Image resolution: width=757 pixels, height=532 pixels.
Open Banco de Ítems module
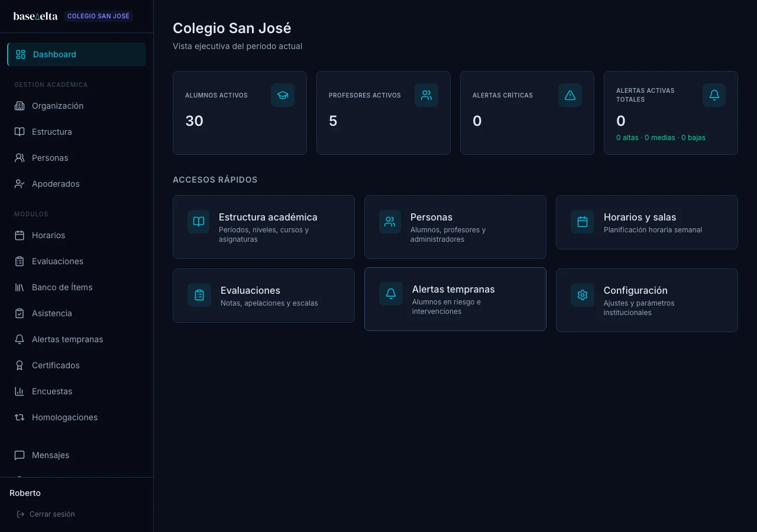pyautogui.click(x=77, y=287)
